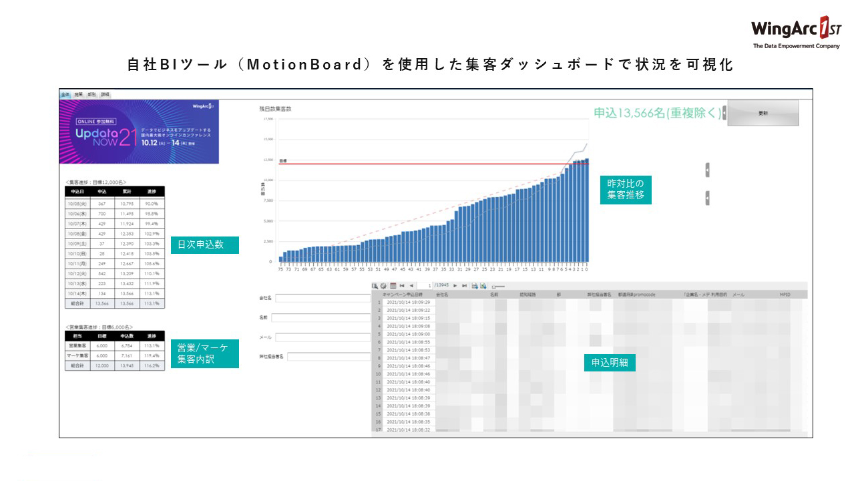Expand the lowest collapsed panel arrow handle

coord(707,198)
